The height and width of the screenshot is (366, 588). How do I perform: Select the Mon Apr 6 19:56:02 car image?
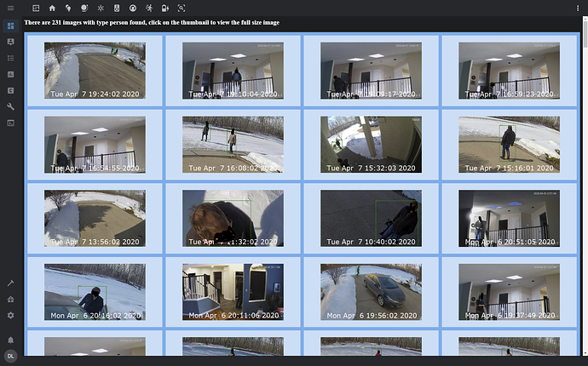point(371,292)
